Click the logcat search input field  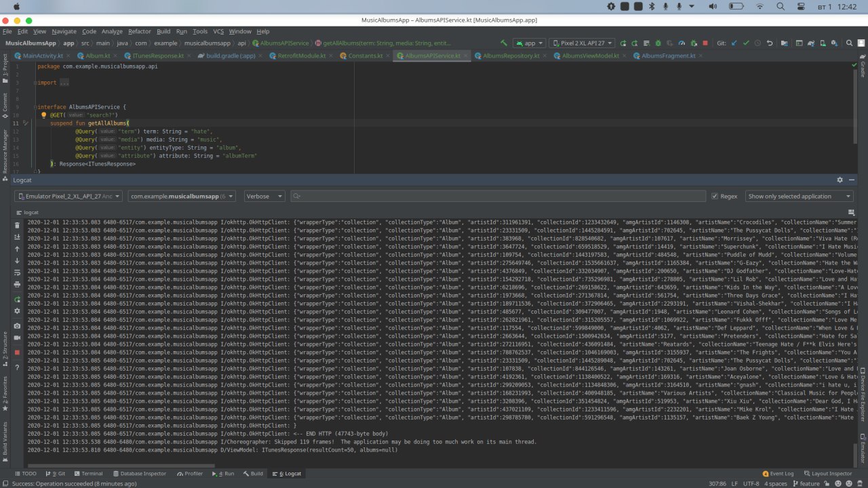[x=498, y=196]
